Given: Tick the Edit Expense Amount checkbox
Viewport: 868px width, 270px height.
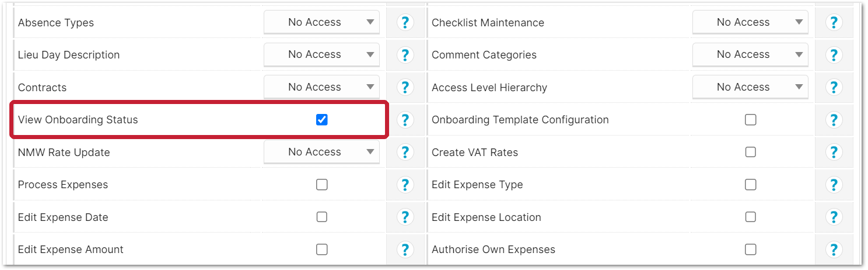Looking at the screenshot, I should coord(321,250).
